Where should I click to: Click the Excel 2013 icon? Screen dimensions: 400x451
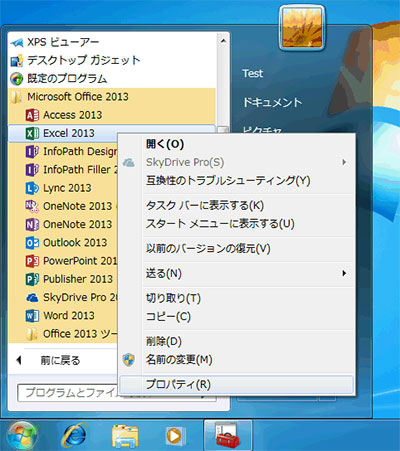click(x=32, y=133)
